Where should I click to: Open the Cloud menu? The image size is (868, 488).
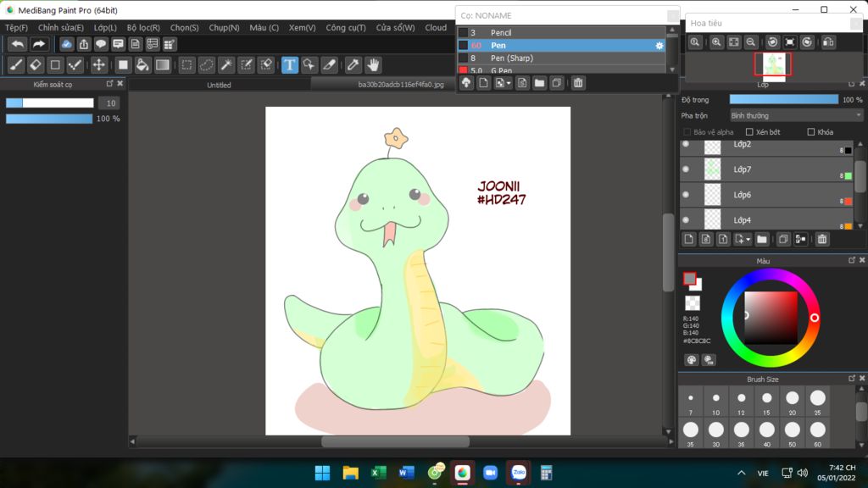436,28
